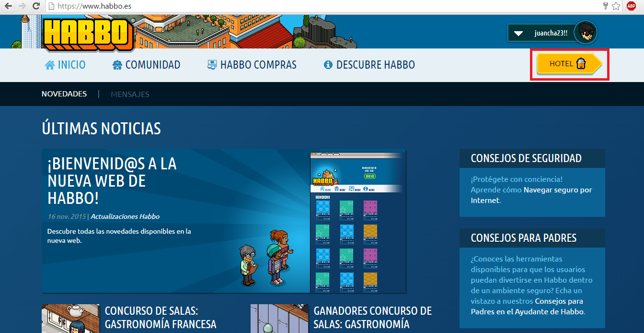The width and height of the screenshot is (644, 333).
Task: Open the Actualizaciones Habbo category link
Action: tap(125, 216)
